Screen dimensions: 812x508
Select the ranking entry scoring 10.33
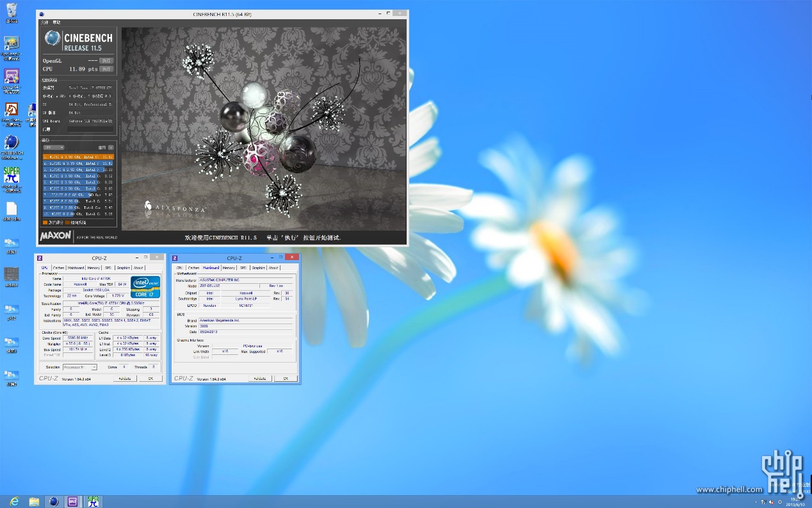(78, 169)
